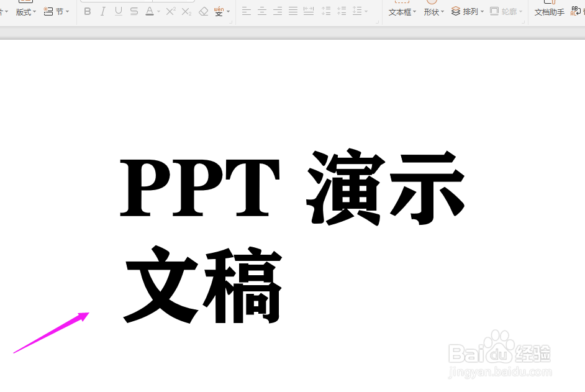Screen dimensions: 585x392
Task: Center align the paragraph
Action: click(x=263, y=11)
